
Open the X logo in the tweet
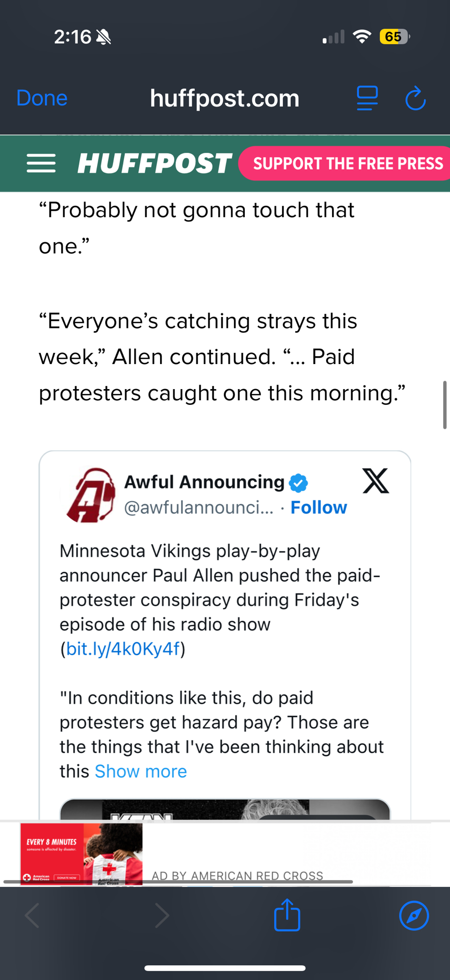click(x=376, y=481)
